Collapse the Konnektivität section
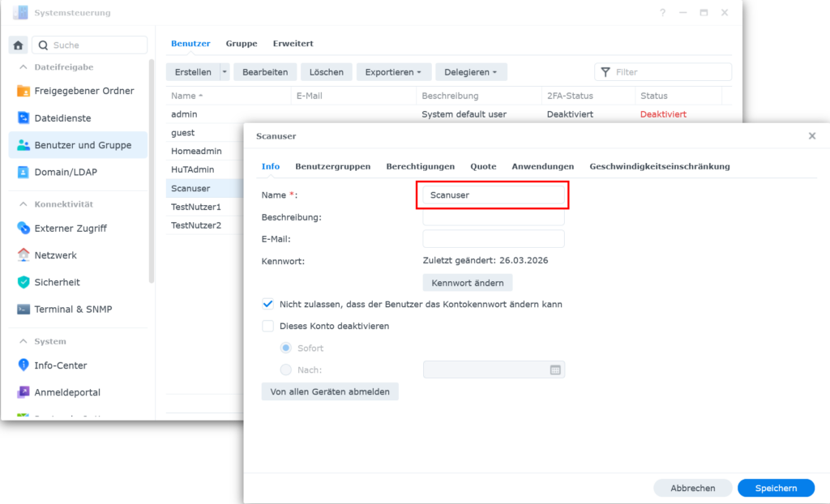Screen dimensions: 830x504 click(x=24, y=204)
